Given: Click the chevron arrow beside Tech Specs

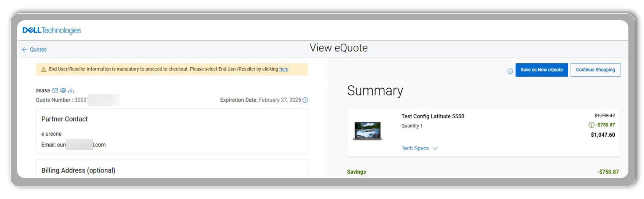Looking at the screenshot, I should (x=435, y=148).
